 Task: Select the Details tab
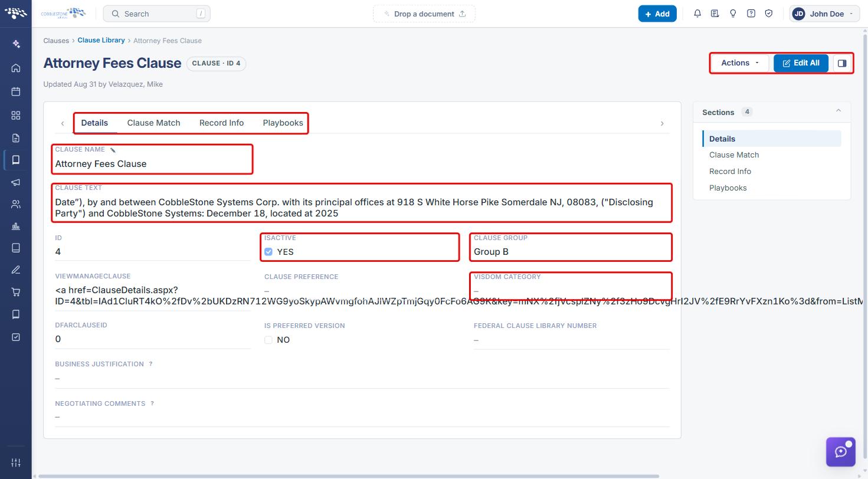[94, 123]
